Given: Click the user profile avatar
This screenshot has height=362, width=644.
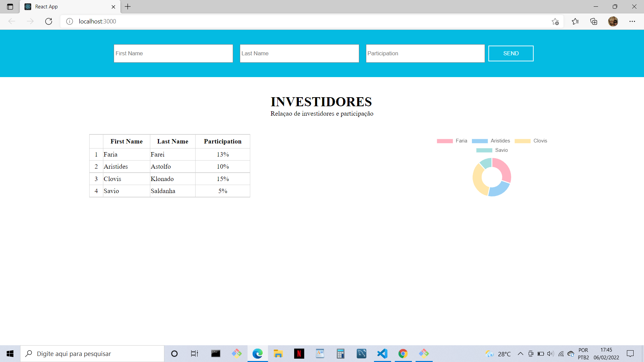Looking at the screenshot, I should (x=613, y=21).
